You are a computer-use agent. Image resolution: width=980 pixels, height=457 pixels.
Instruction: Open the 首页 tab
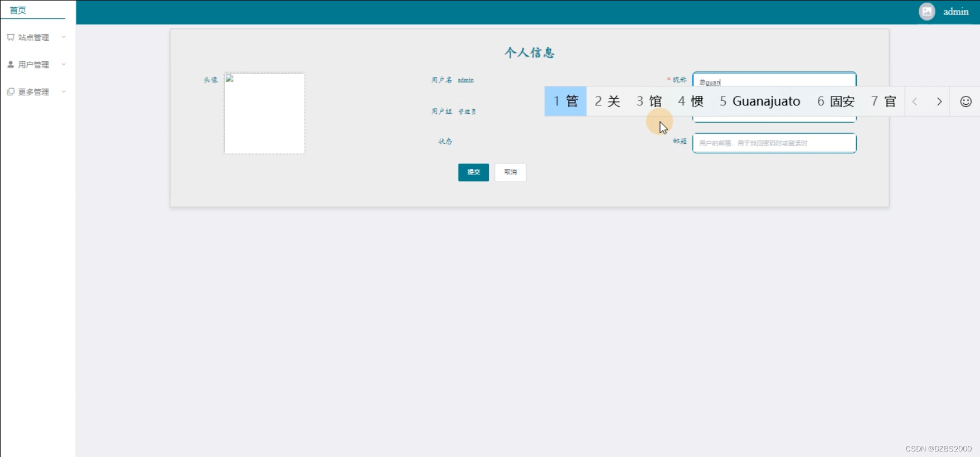coord(18,10)
